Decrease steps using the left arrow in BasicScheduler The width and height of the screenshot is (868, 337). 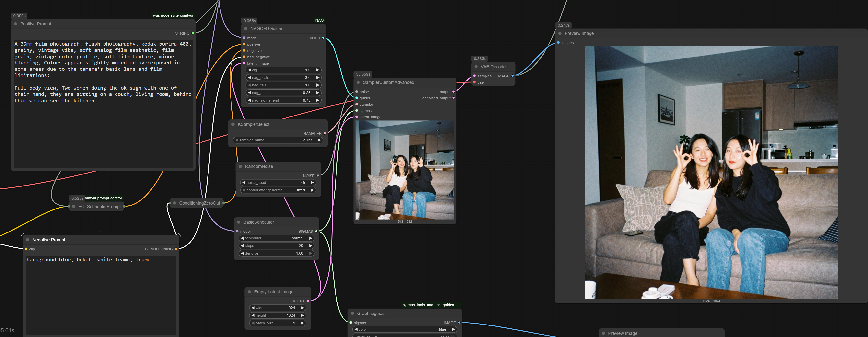coord(242,246)
